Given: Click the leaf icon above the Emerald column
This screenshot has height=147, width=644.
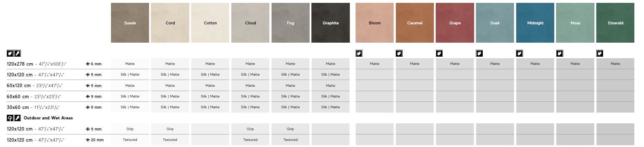Looking at the screenshot, I should coord(599,53).
